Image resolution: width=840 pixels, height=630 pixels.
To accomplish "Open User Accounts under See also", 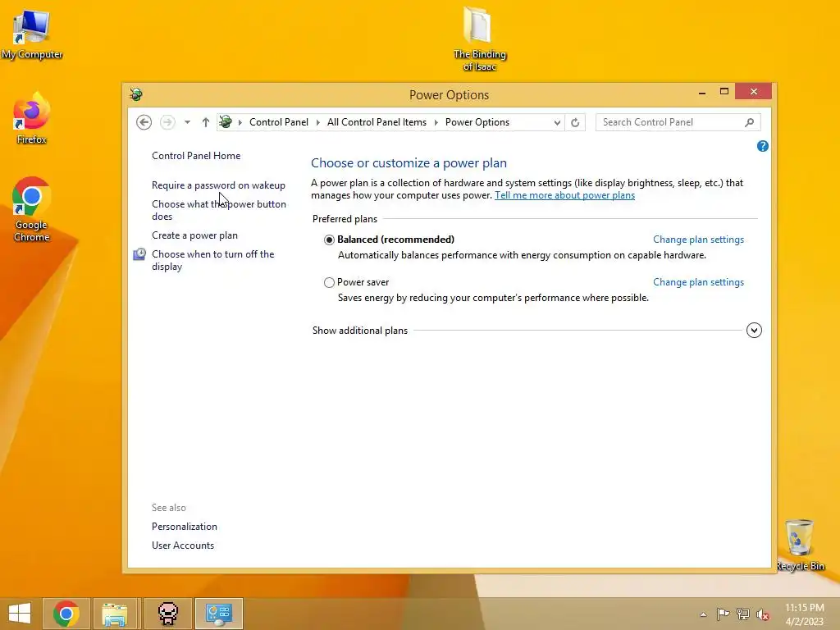I will tap(183, 546).
